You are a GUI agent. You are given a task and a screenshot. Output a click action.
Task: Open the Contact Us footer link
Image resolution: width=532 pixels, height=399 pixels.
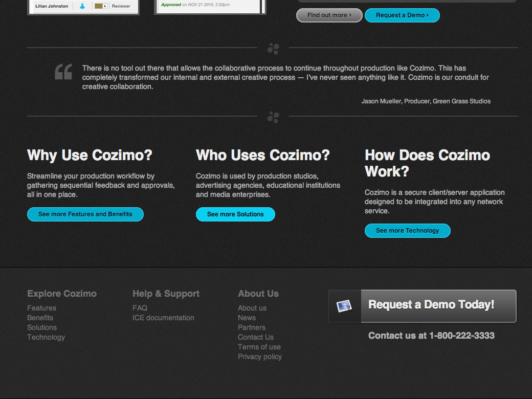pos(255,337)
